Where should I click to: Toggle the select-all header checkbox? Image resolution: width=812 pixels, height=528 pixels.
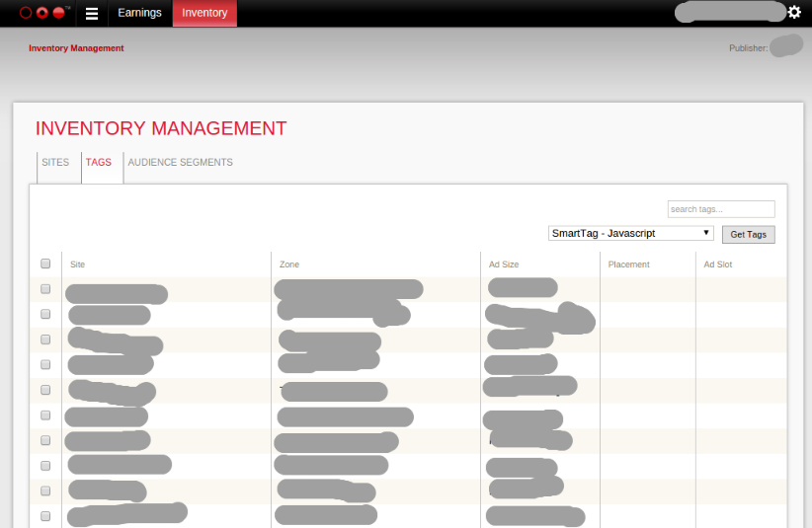click(45, 264)
